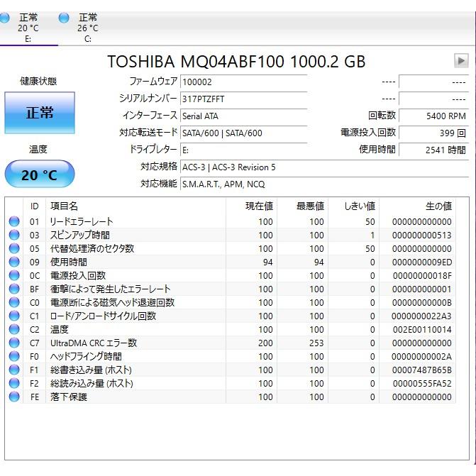
Task: Click the 項目名 column header
Action: click(135, 206)
